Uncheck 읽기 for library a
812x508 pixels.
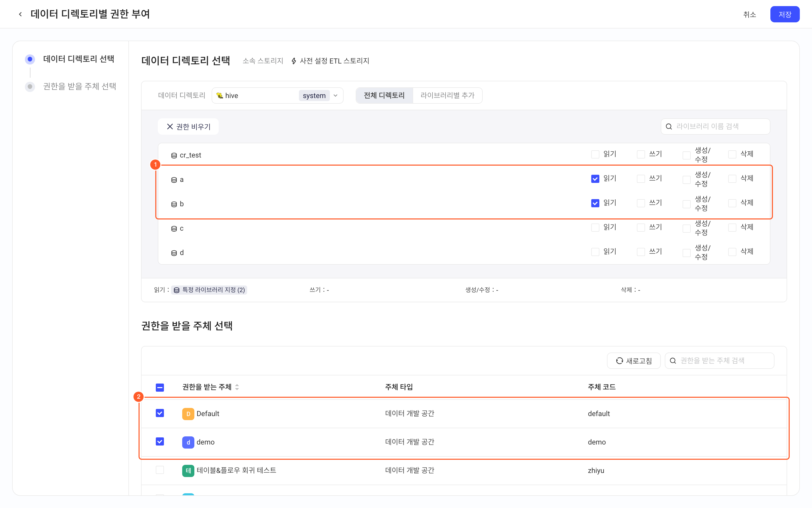pos(595,179)
